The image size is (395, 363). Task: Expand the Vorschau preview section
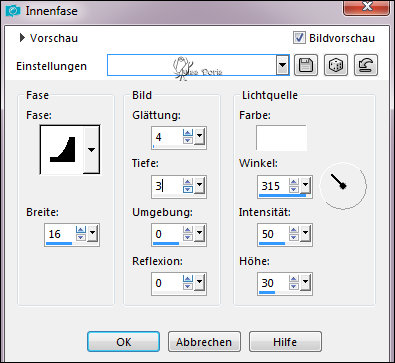(22, 38)
